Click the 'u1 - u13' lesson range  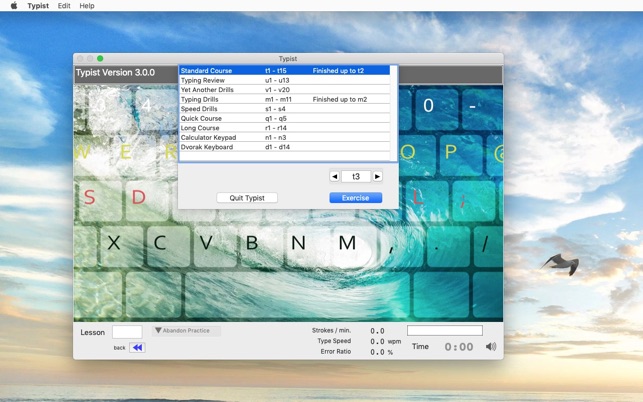pyautogui.click(x=277, y=80)
